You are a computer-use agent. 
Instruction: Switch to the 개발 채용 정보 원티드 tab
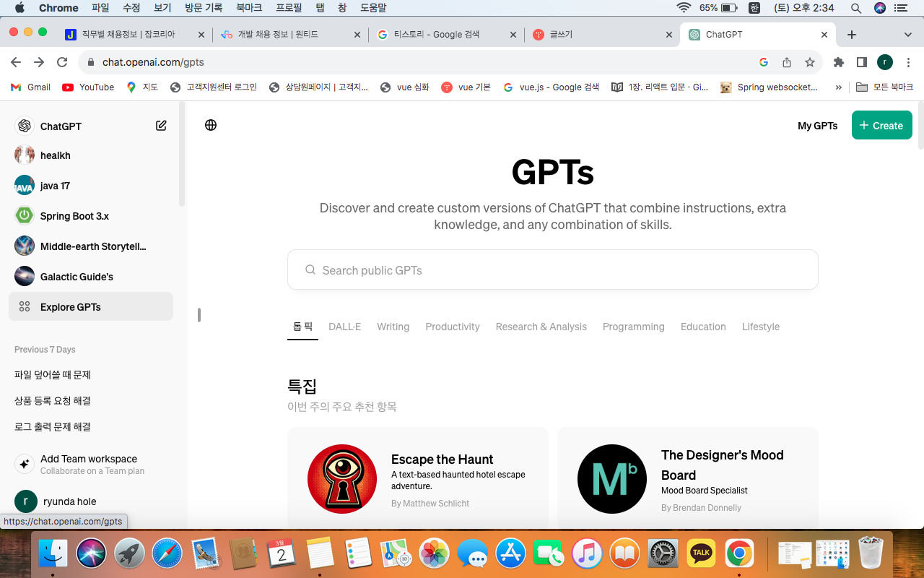(292, 34)
